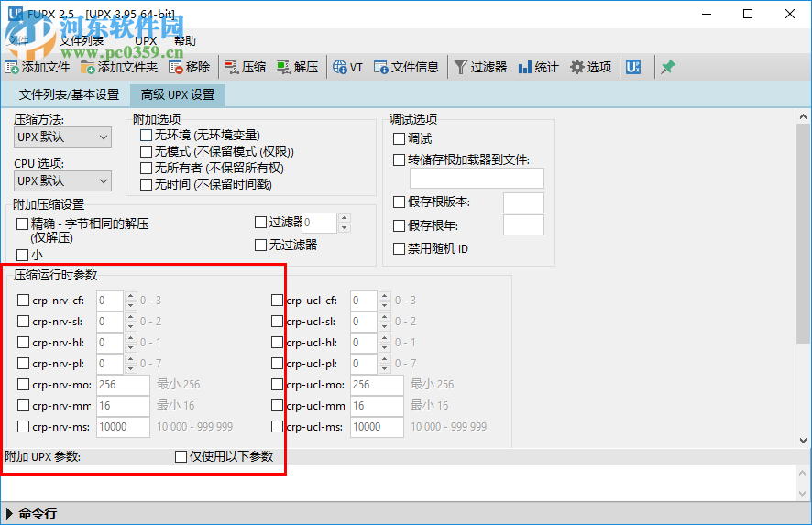Click the settings panel vertical scrollbar thumb
Viewport: 812px width, 525px height.
point(803,234)
